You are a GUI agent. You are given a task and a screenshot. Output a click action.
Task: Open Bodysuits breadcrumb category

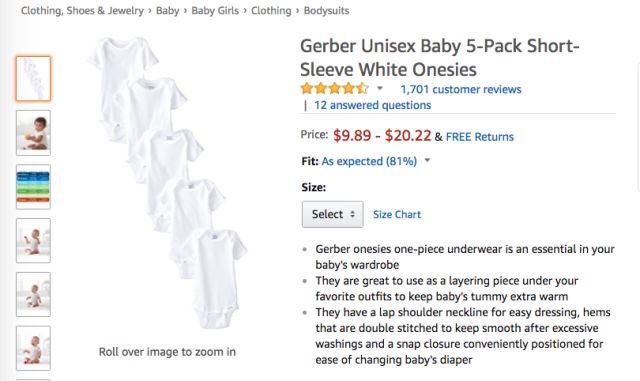(x=327, y=11)
